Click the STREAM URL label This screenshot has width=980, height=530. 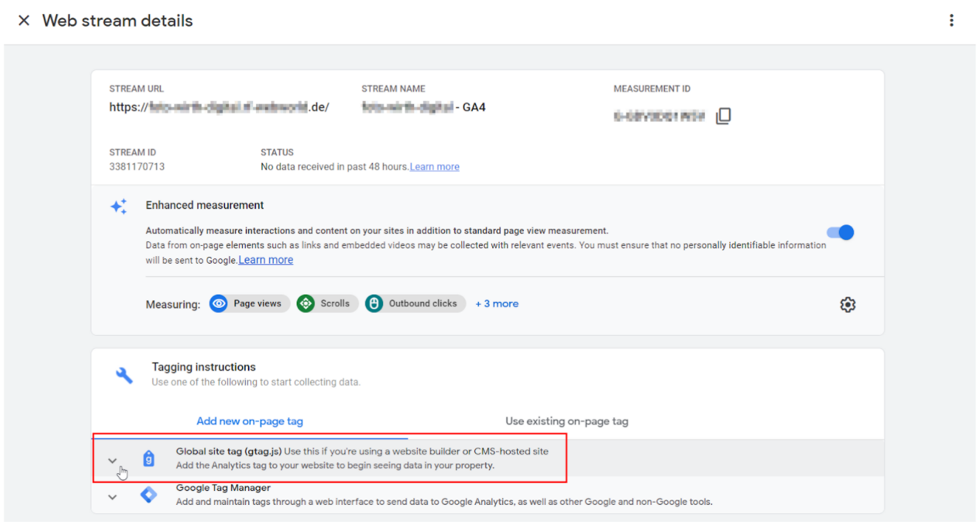click(137, 89)
